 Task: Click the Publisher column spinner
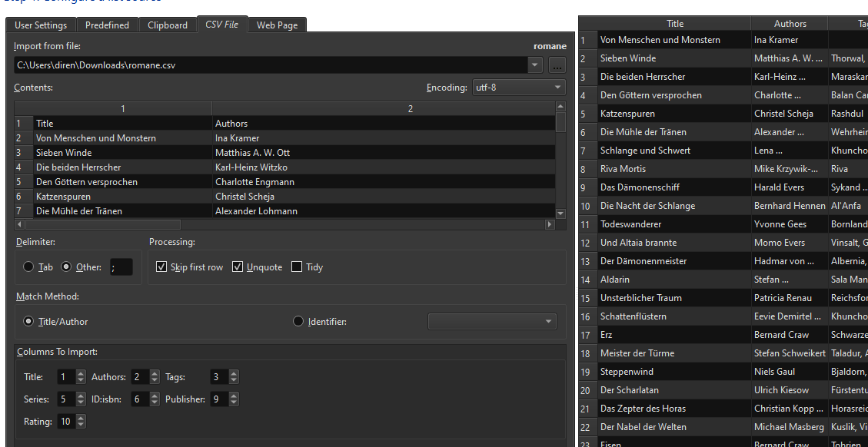[x=224, y=399]
